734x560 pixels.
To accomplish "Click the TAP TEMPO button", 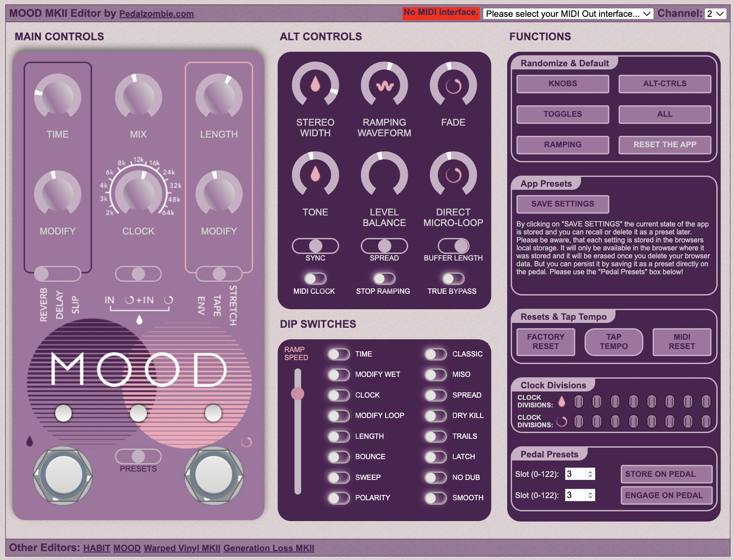I will pyautogui.click(x=614, y=341).
